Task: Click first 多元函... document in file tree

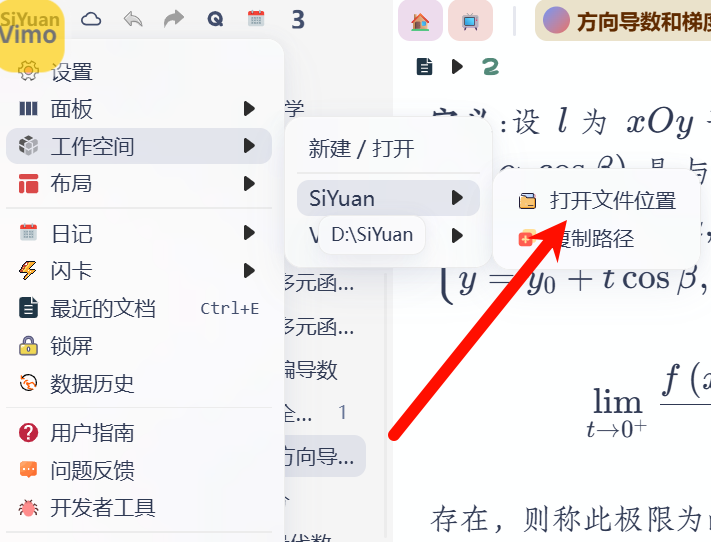Action: (318, 283)
